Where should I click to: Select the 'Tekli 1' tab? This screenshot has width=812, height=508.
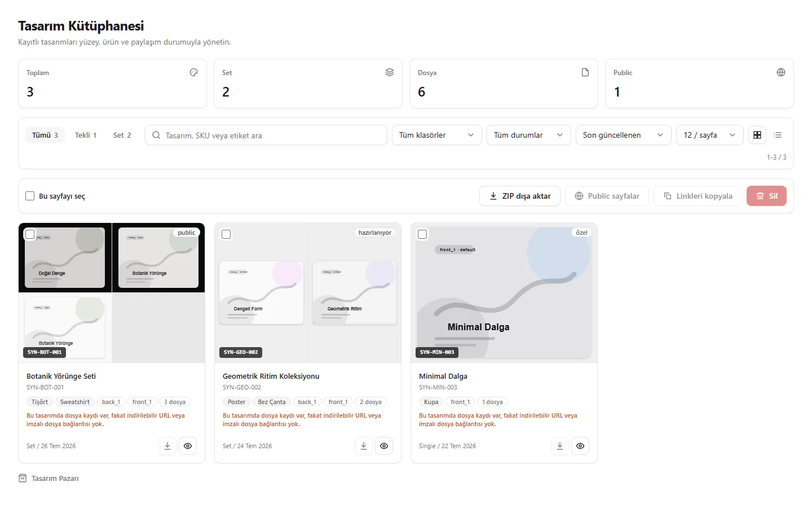(x=86, y=135)
